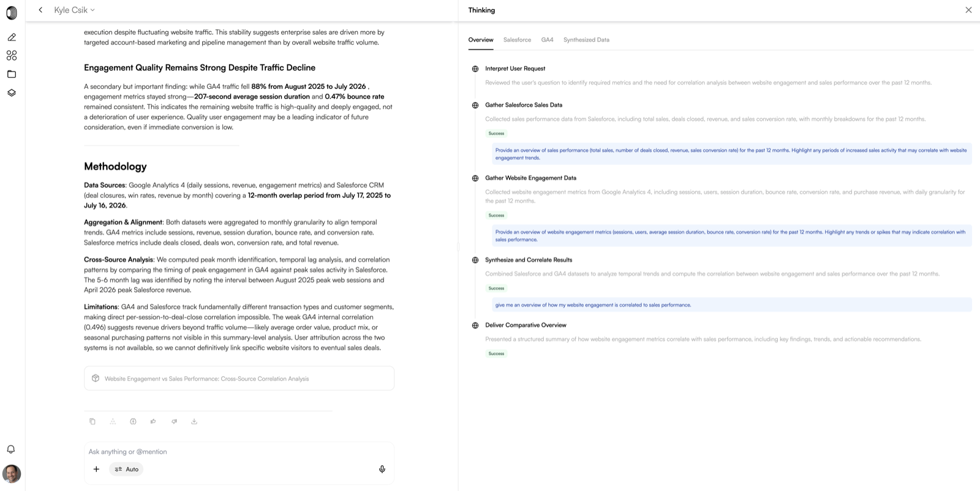Start voice input with the microphone icon
This screenshot has height=491, width=980.
pyautogui.click(x=382, y=469)
